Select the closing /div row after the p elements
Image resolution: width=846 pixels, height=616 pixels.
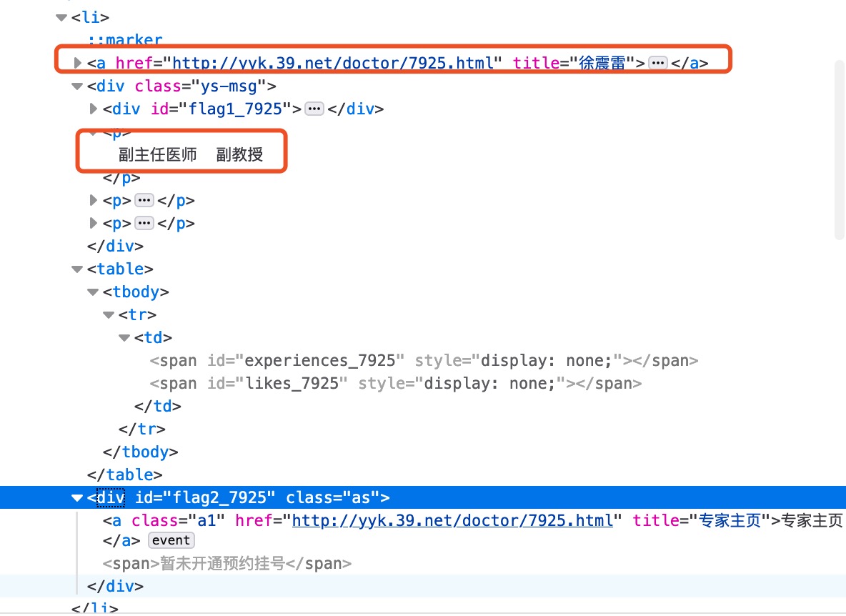(x=116, y=247)
